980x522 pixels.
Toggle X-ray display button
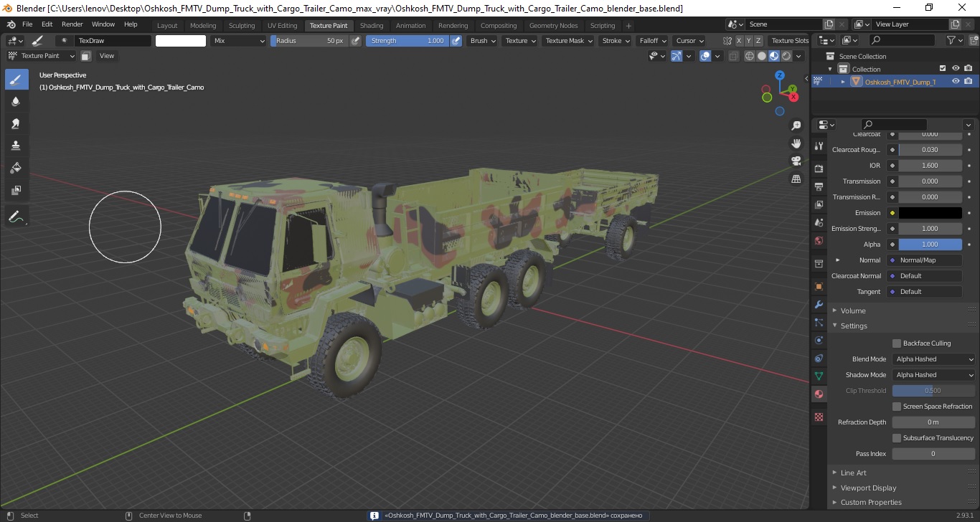pos(733,56)
